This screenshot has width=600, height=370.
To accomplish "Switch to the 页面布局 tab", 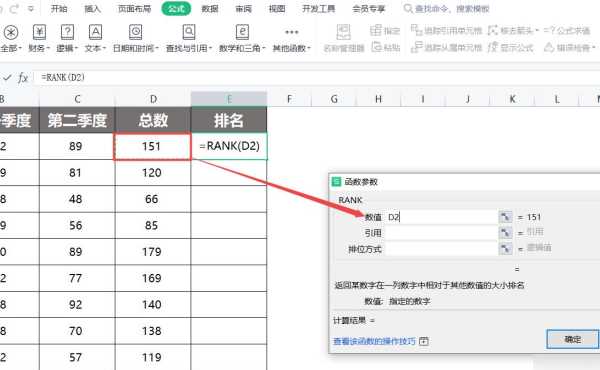I will click(x=134, y=8).
